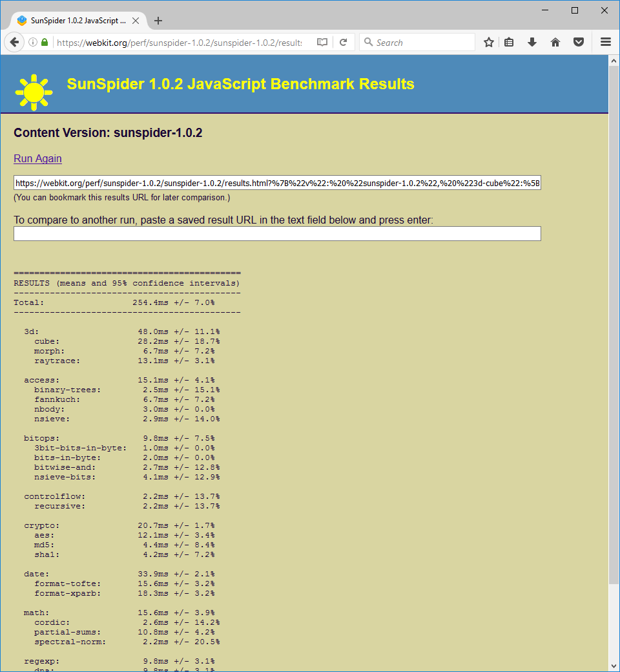Click the partial-sums: 10.8ms line
This screenshot has width=620, height=672.
[125, 632]
